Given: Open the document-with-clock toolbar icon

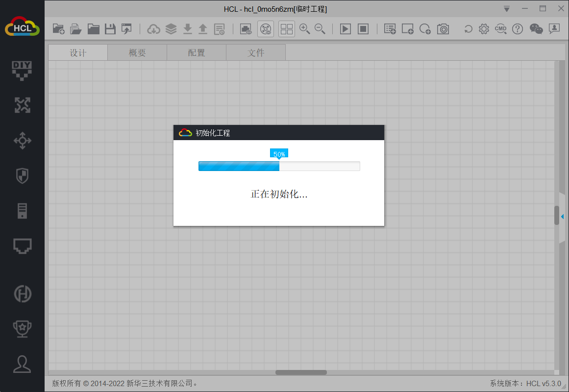Looking at the screenshot, I should 220,29.
